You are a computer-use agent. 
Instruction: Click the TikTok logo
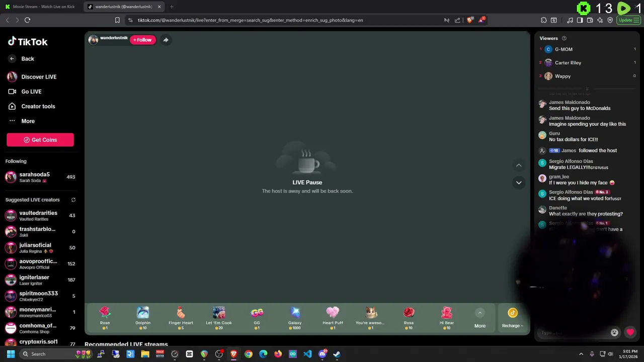coord(28,42)
